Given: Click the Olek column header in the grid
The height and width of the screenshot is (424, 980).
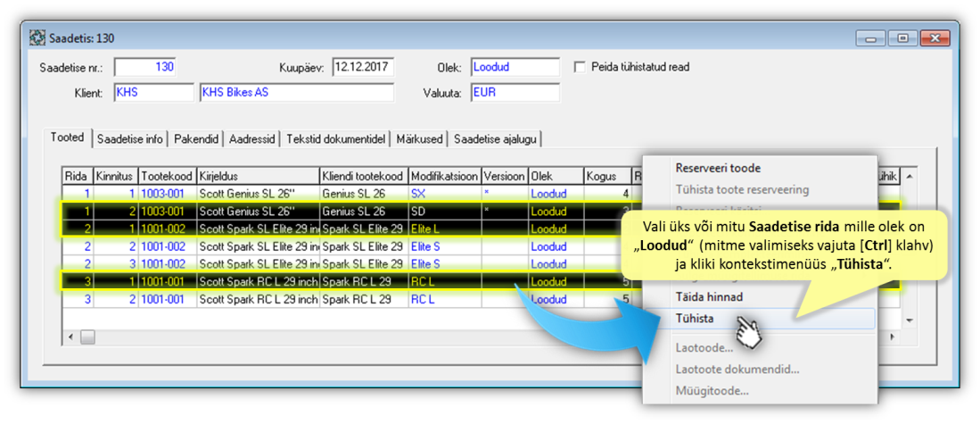Looking at the screenshot, I should pos(556,177).
